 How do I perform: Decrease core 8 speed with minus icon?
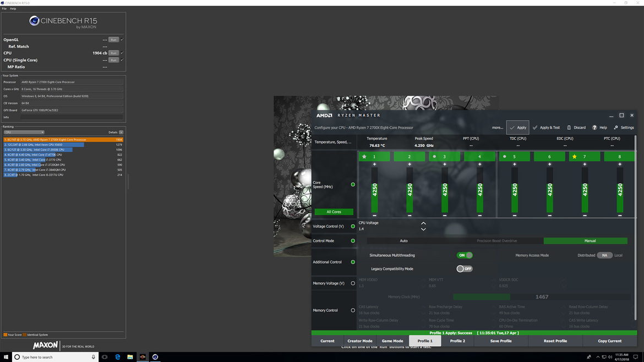pos(620,216)
